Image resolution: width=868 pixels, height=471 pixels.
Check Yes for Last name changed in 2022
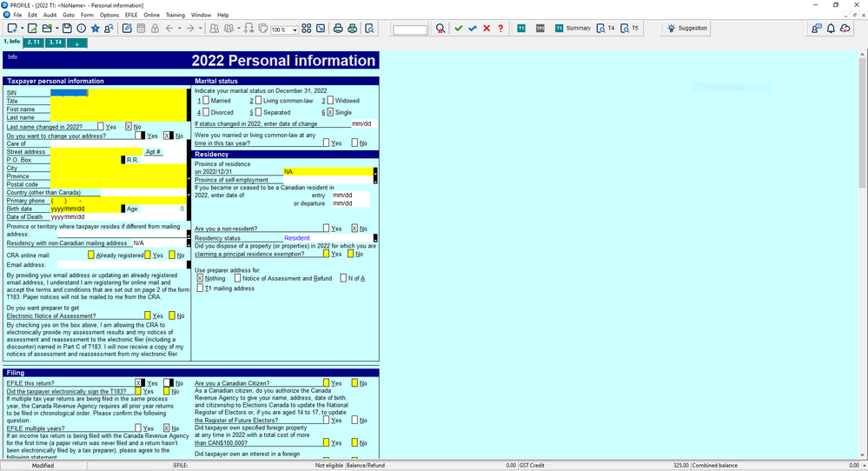[100, 126]
